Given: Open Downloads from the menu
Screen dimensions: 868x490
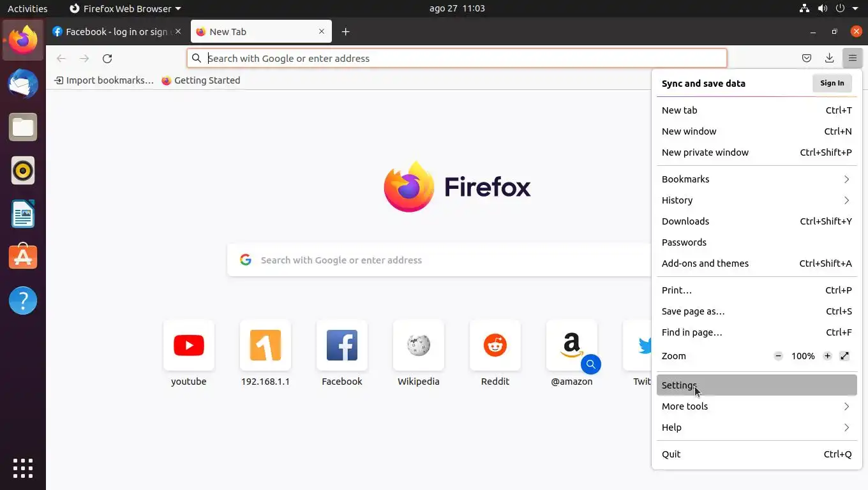Looking at the screenshot, I should click(x=757, y=221).
